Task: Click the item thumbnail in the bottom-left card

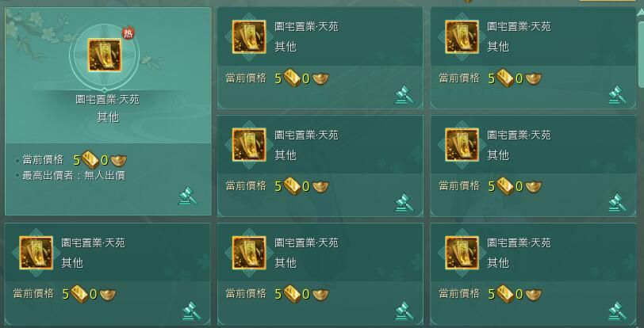Action: click(36, 253)
